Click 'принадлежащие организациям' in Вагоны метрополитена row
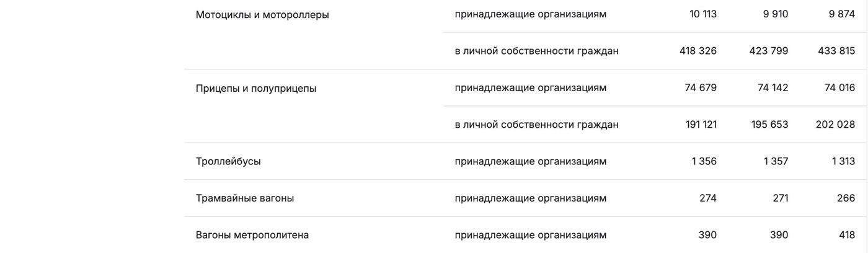The image size is (868, 253). tap(531, 236)
